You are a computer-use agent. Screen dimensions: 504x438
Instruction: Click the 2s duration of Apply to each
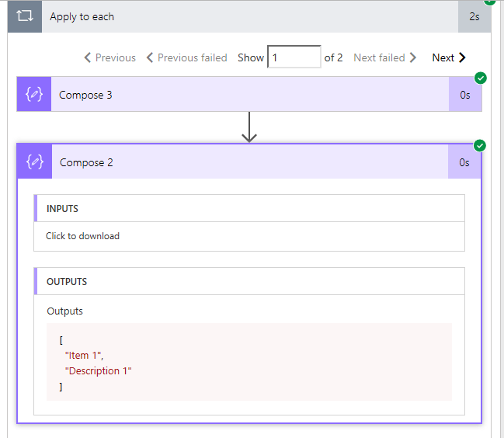point(474,16)
